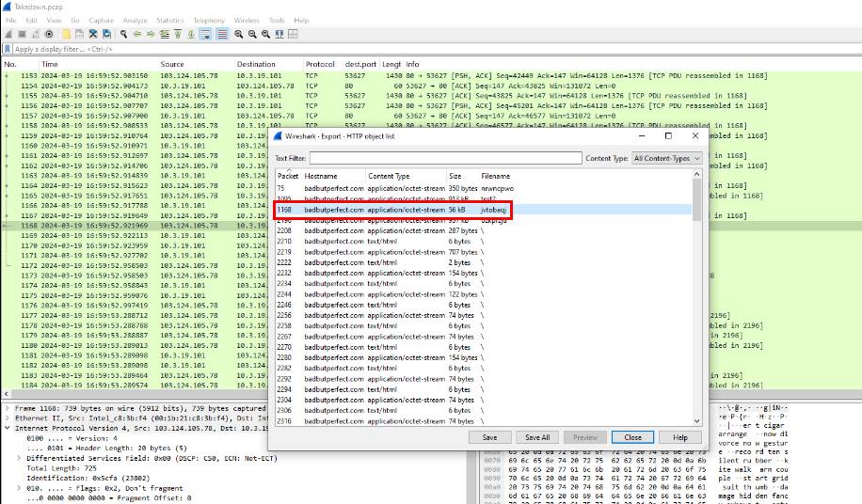Open the Analyze menu
Image resolution: width=862 pixels, height=504 pixels.
click(135, 20)
